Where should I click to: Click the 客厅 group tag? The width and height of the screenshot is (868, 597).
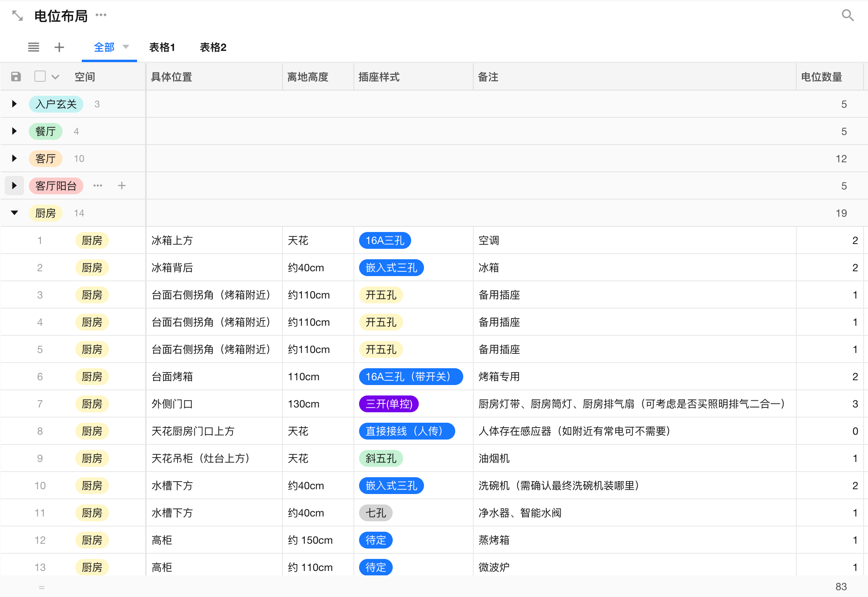(46, 159)
